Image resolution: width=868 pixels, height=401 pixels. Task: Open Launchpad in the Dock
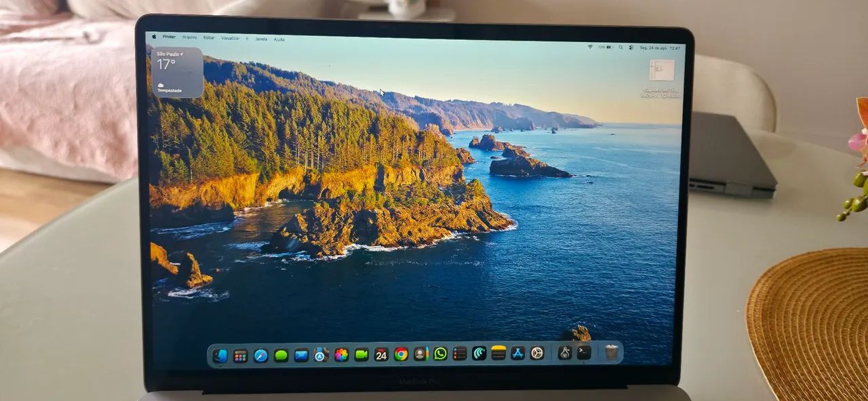click(240, 356)
